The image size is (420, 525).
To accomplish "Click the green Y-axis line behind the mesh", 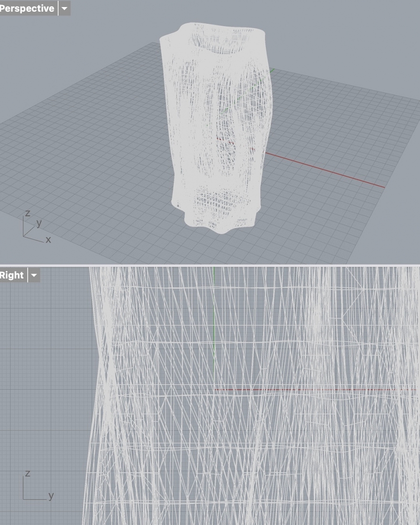I will tap(272, 71).
